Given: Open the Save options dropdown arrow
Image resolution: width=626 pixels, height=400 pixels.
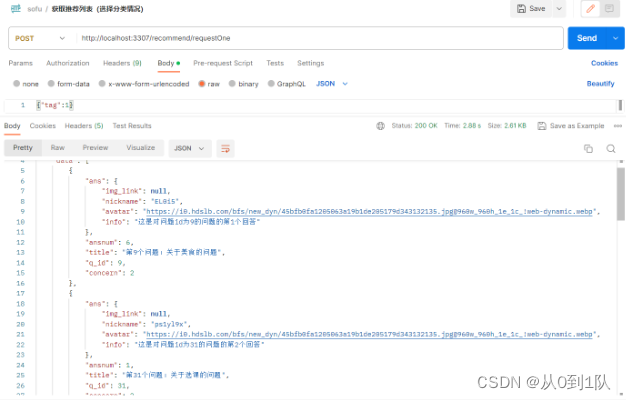Looking at the screenshot, I should point(559,8).
